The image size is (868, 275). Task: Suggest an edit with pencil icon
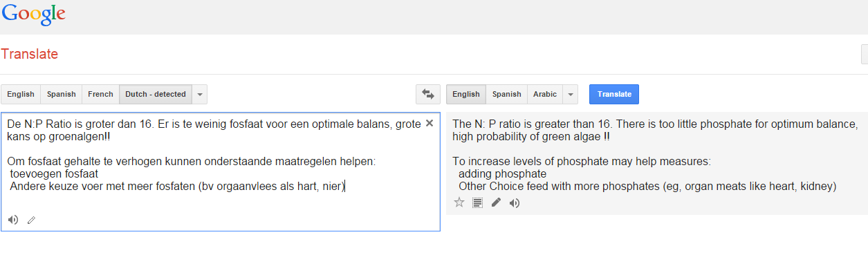[x=496, y=202]
